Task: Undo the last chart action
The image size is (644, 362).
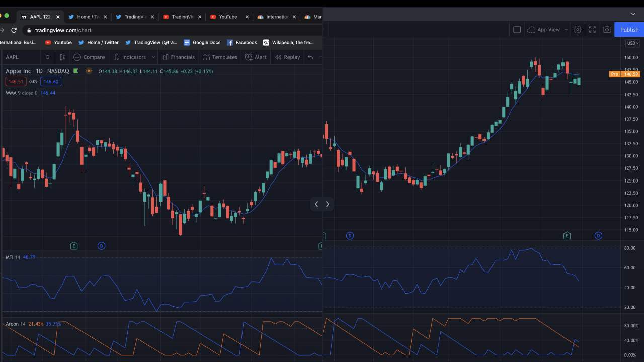Action: (310, 57)
